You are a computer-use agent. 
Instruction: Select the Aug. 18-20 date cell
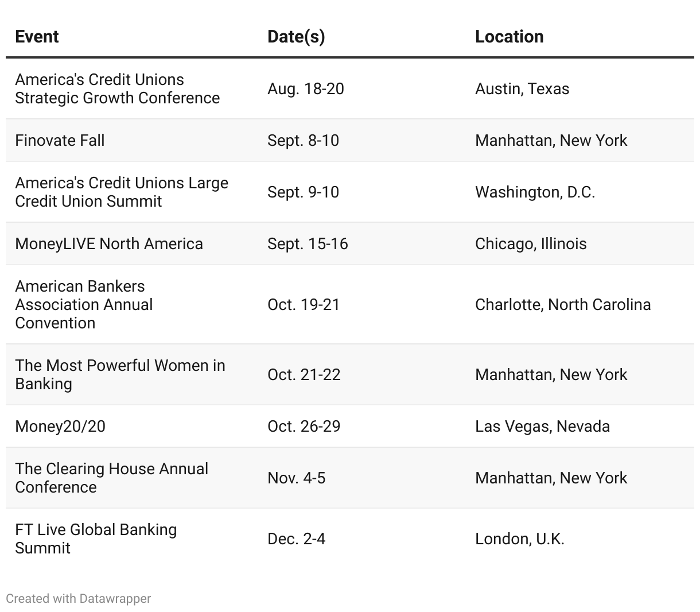pyautogui.click(x=306, y=89)
